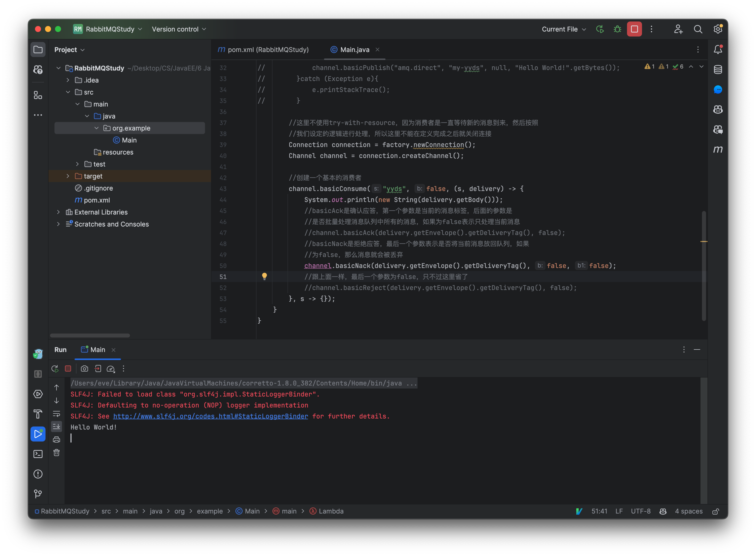Viewport: 756px width, 556px height.
Task: Open the Maven tool window on the right sidebar
Action: point(718,149)
